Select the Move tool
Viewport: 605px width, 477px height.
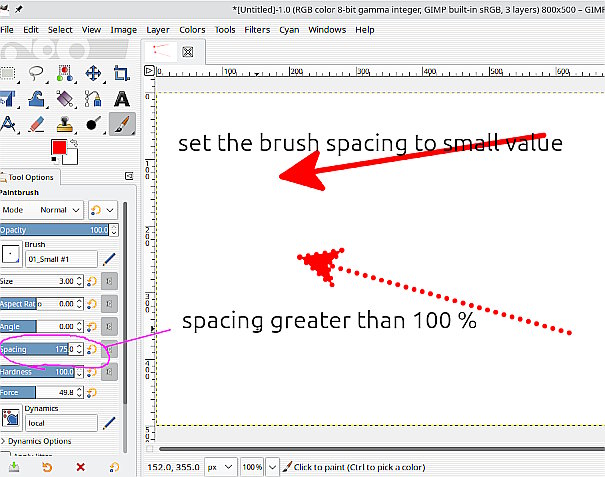pyautogui.click(x=93, y=73)
